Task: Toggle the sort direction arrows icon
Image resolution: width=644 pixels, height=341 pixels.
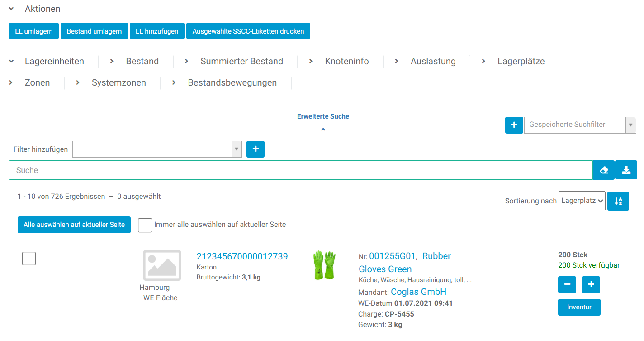Action: (618, 201)
